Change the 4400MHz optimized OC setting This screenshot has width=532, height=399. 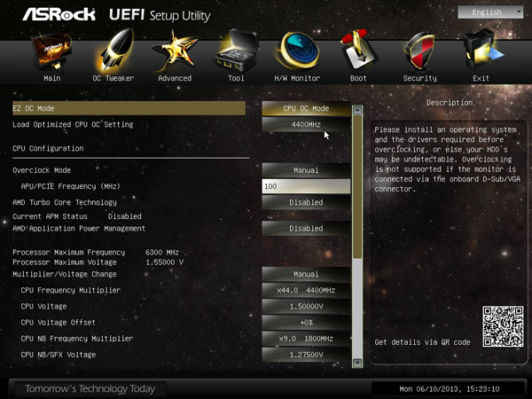coord(306,124)
